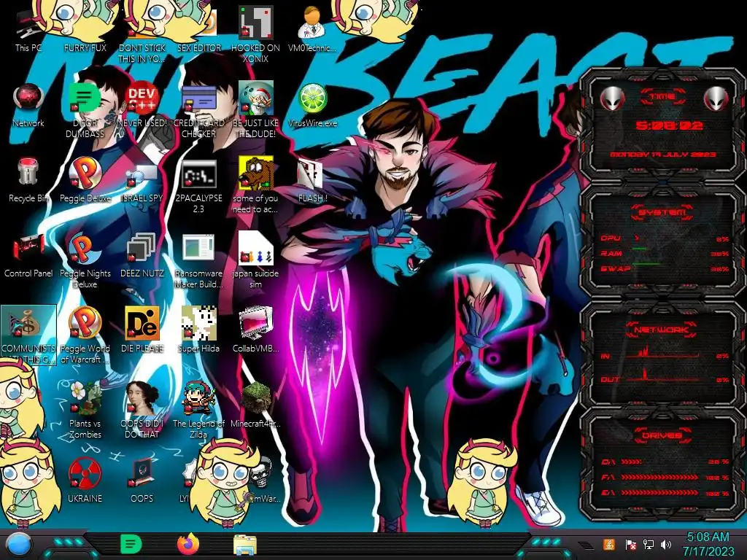The image size is (747, 560).
Task: Open Control Panel
Action: click(x=28, y=254)
